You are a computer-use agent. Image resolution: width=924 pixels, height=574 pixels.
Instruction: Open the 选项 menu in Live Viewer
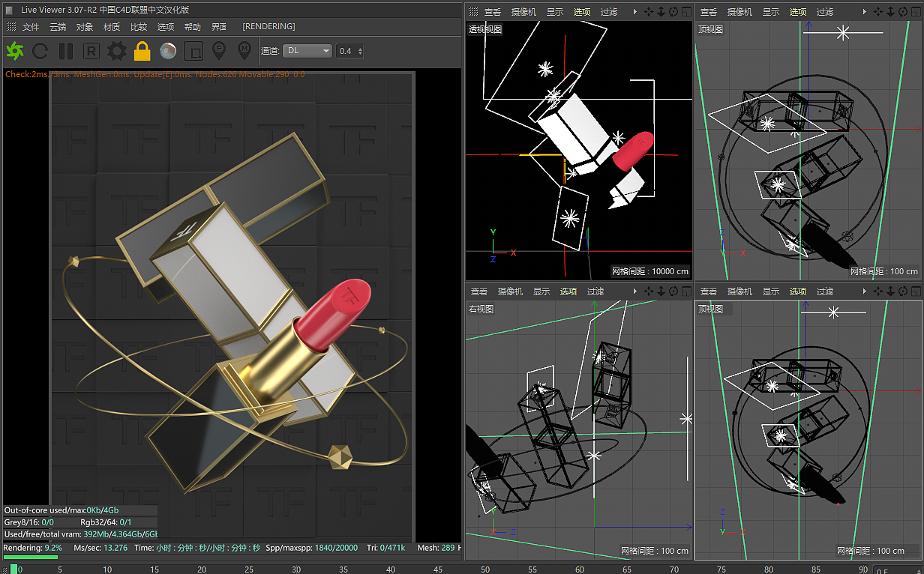(x=166, y=27)
